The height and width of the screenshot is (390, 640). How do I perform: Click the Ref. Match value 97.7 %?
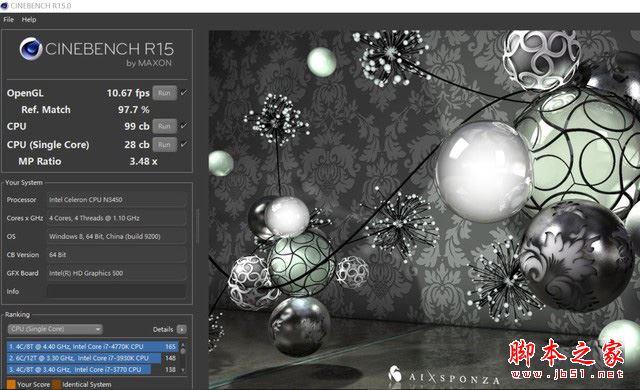(x=133, y=110)
